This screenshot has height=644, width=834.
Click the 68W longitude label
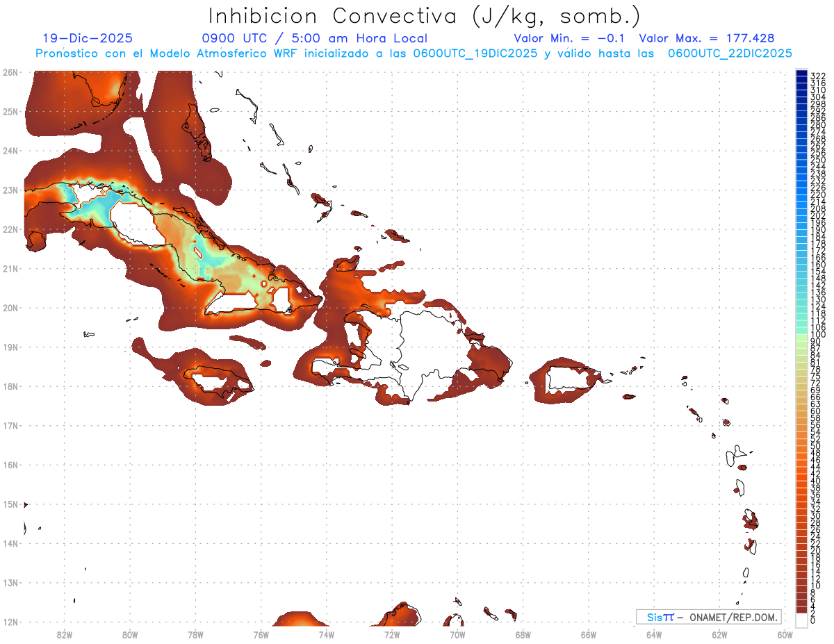click(x=523, y=634)
